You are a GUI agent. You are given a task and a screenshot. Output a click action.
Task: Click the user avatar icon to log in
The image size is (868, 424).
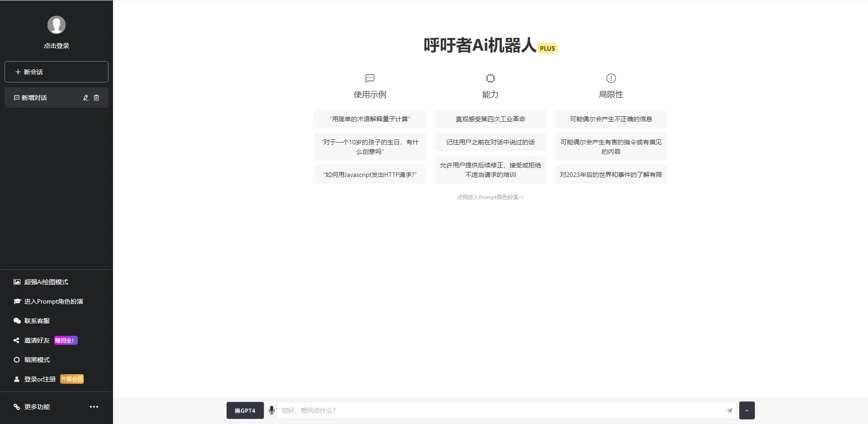tap(57, 25)
